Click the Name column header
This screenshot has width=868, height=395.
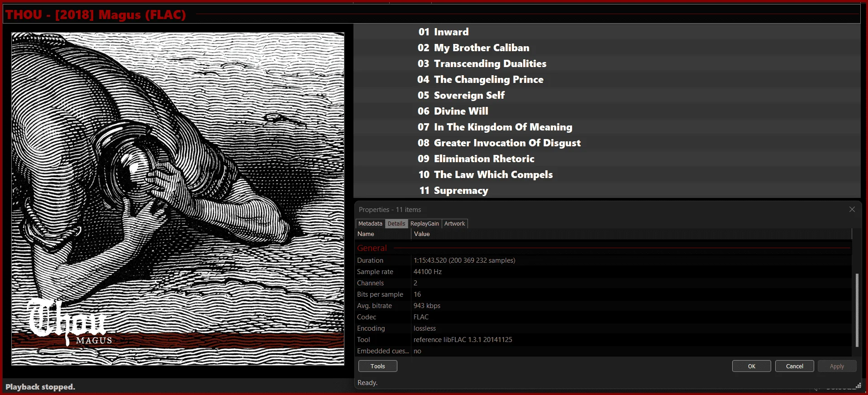(x=383, y=234)
